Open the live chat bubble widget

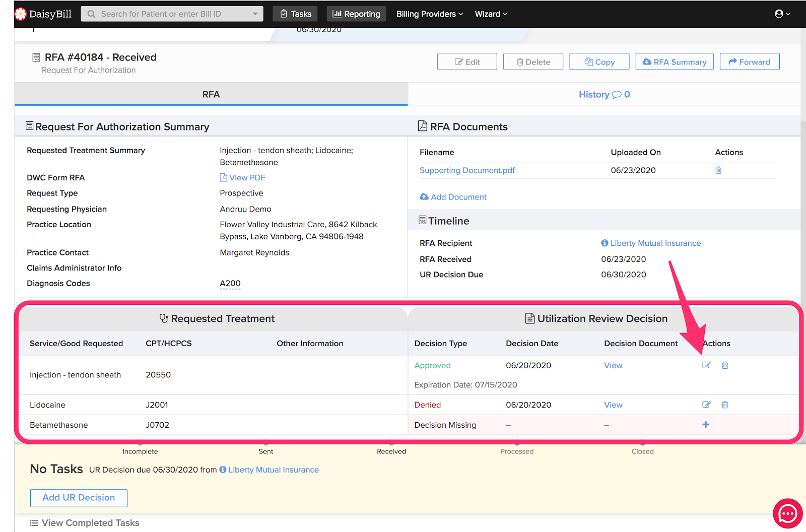(787, 513)
